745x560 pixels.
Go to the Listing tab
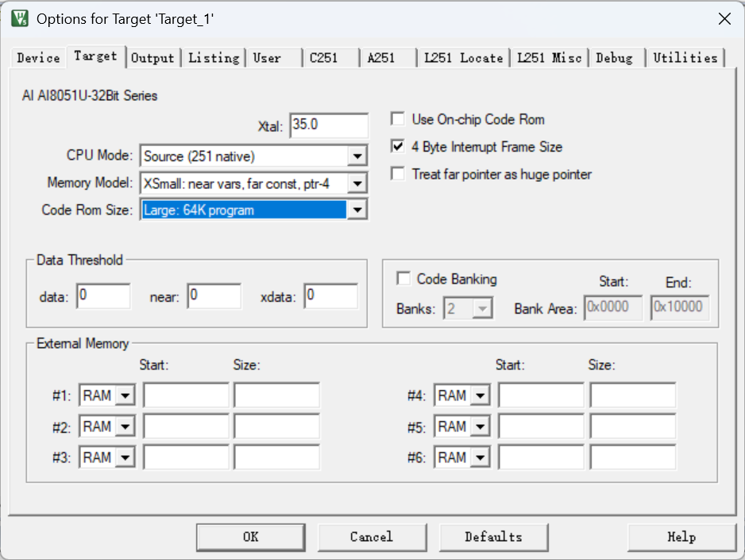[214, 58]
